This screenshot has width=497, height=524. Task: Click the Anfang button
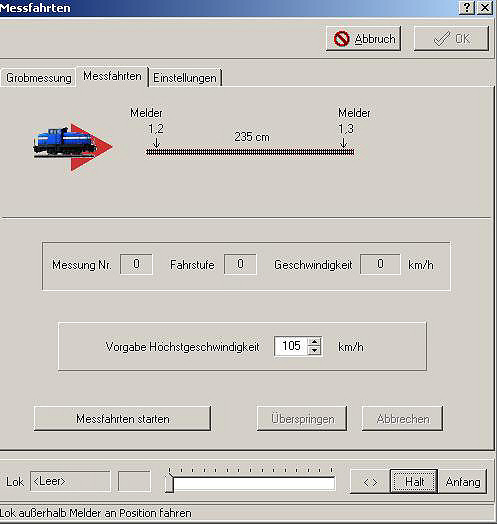(x=463, y=482)
